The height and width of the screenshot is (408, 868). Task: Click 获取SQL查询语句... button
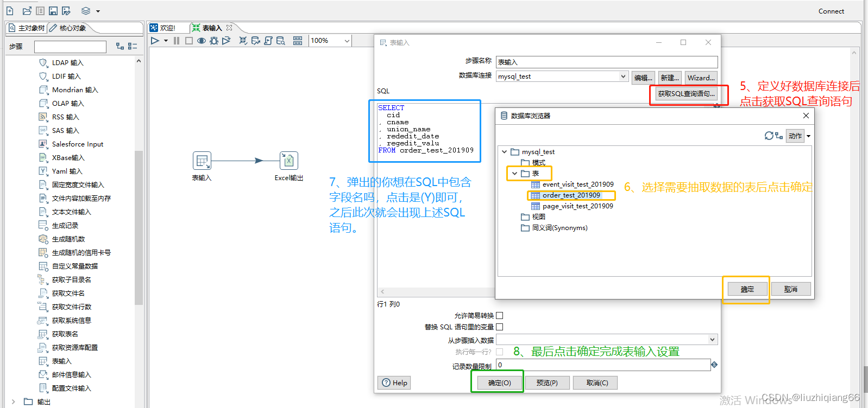[687, 94]
